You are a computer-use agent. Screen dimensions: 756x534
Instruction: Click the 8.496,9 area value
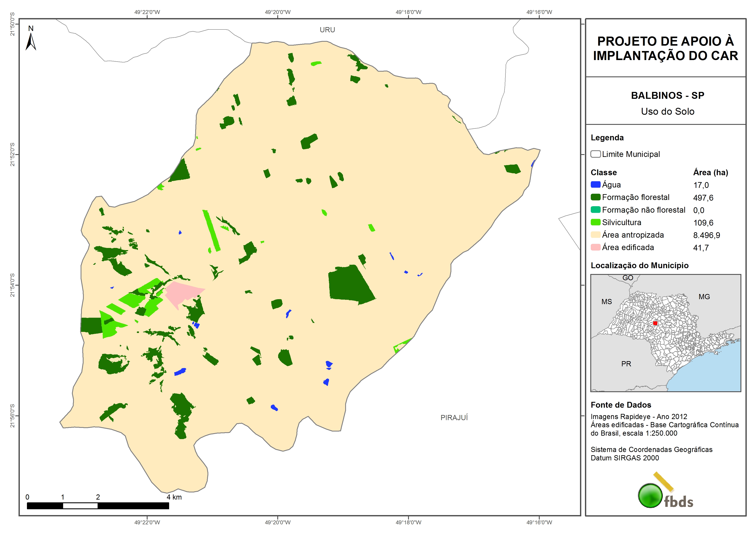coord(706,235)
